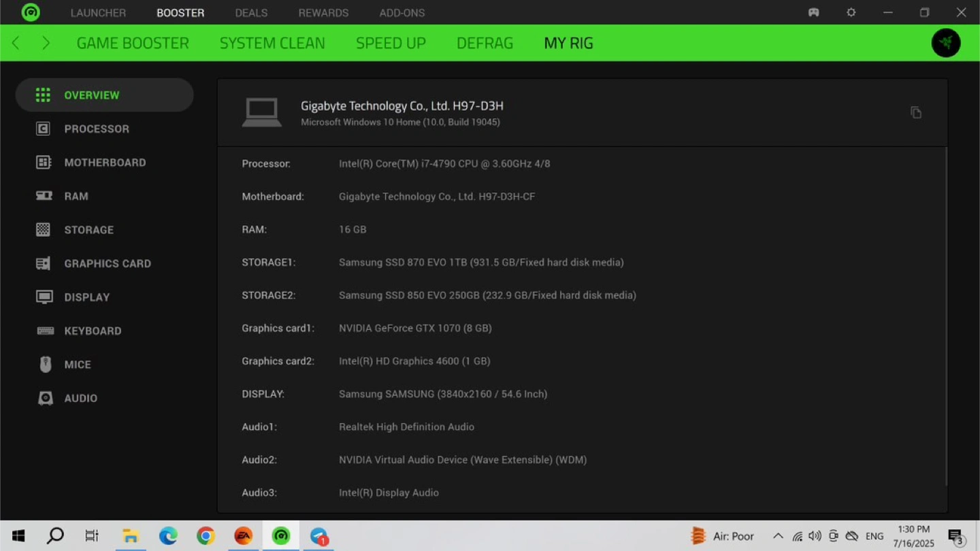Click the Audio speaker icon
980x551 pixels.
(46, 398)
